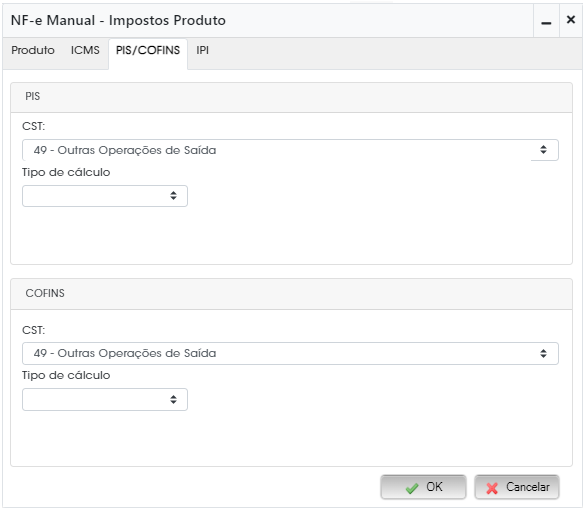Go to the IPI tab
The width and height of the screenshot is (586, 511).
(203, 50)
